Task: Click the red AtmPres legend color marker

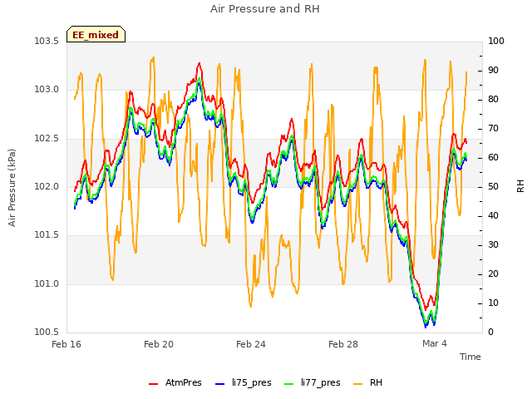Action: (153, 384)
